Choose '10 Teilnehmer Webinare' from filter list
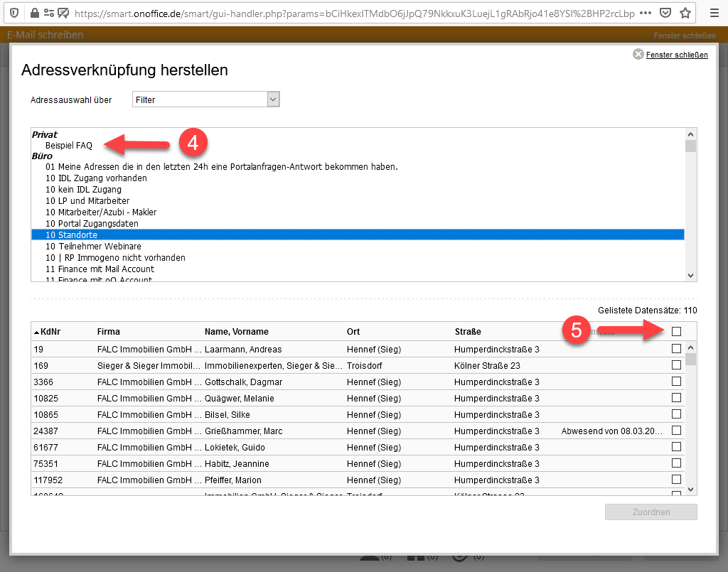 (93, 247)
